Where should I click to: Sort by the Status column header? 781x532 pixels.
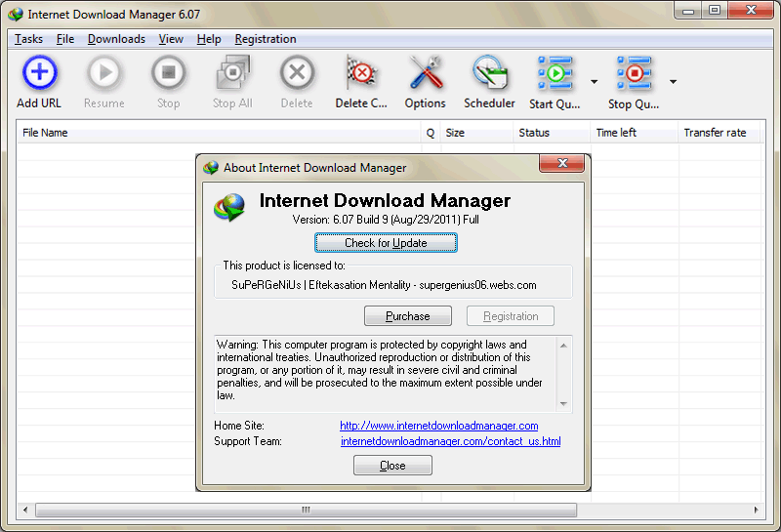[552, 133]
